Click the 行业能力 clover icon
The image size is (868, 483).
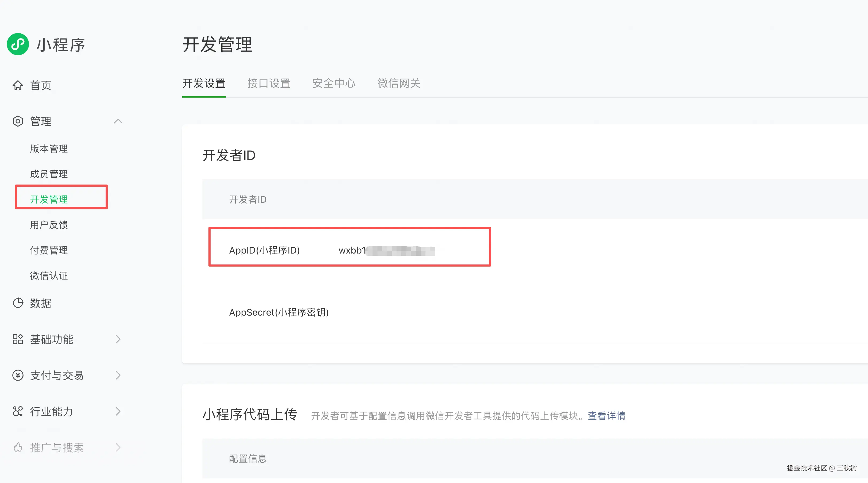[18, 411]
